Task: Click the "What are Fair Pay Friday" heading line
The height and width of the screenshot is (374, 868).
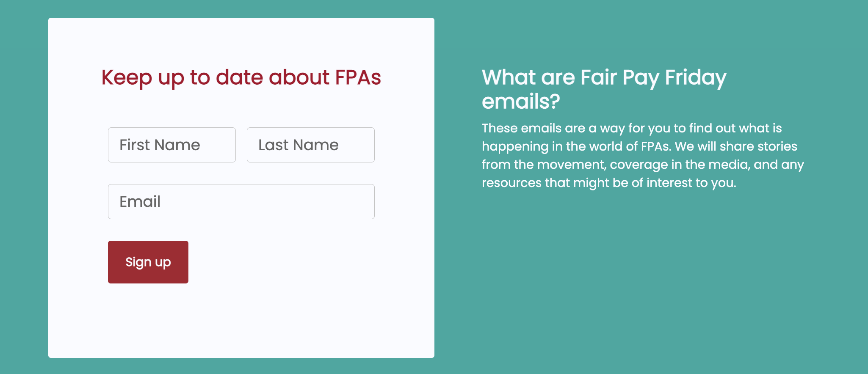Action: pyautogui.click(x=604, y=77)
